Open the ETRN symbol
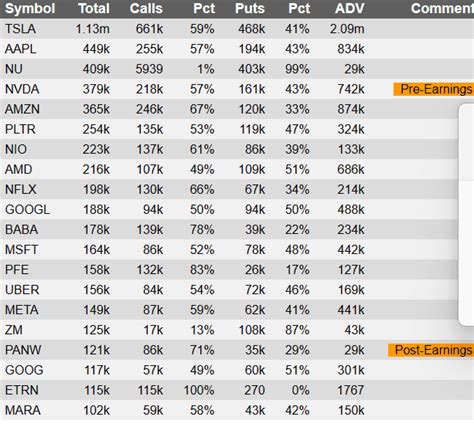This screenshot has height=437, width=474. 22,390
